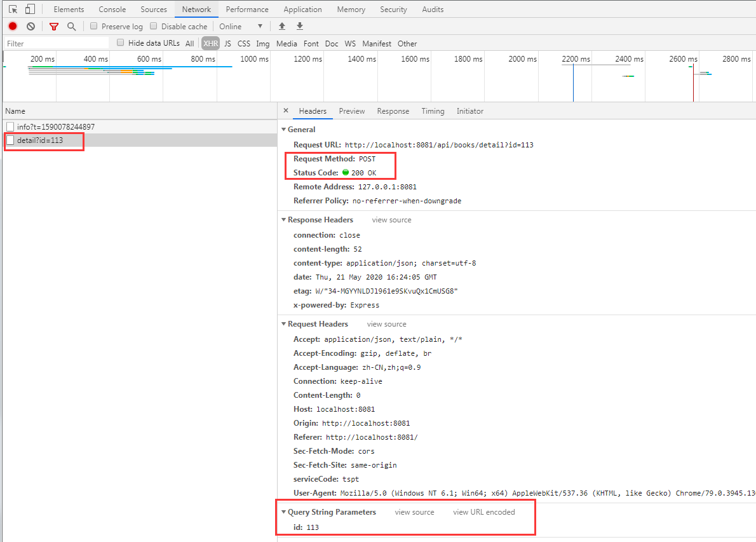Filter requests by Manifest type
Image resolution: width=756 pixels, height=542 pixels.
point(377,43)
